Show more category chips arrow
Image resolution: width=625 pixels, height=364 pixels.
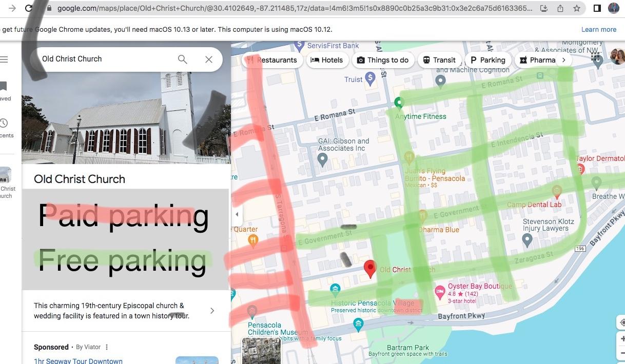[x=564, y=60]
